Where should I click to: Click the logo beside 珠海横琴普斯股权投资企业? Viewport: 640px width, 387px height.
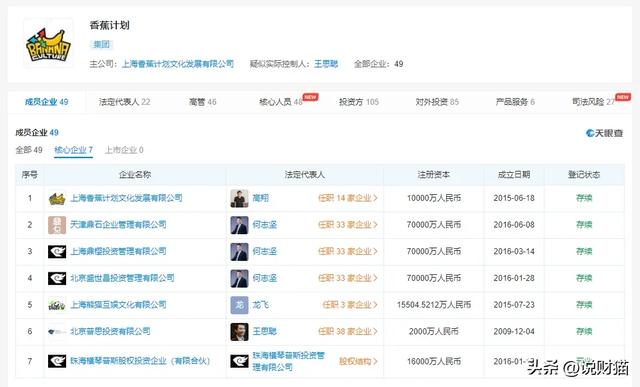(x=57, y=361)
